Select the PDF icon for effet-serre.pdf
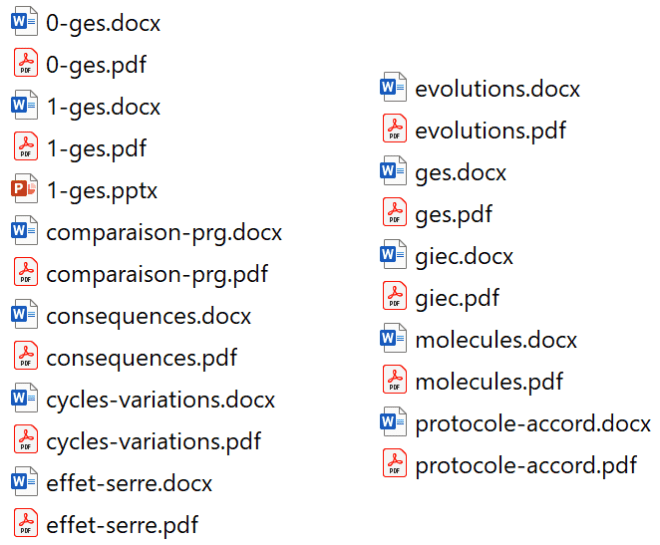The image size is (660, 545). [x=24, y=524]
